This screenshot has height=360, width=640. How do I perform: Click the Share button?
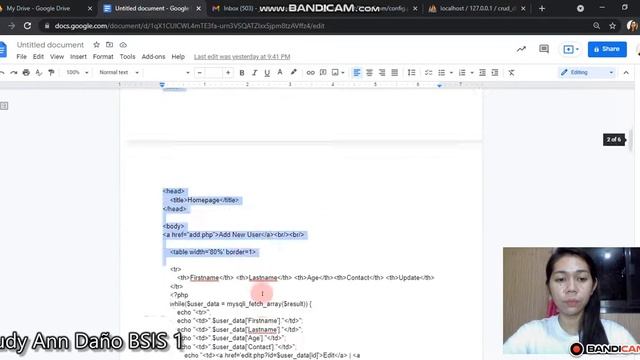point(607,49)
